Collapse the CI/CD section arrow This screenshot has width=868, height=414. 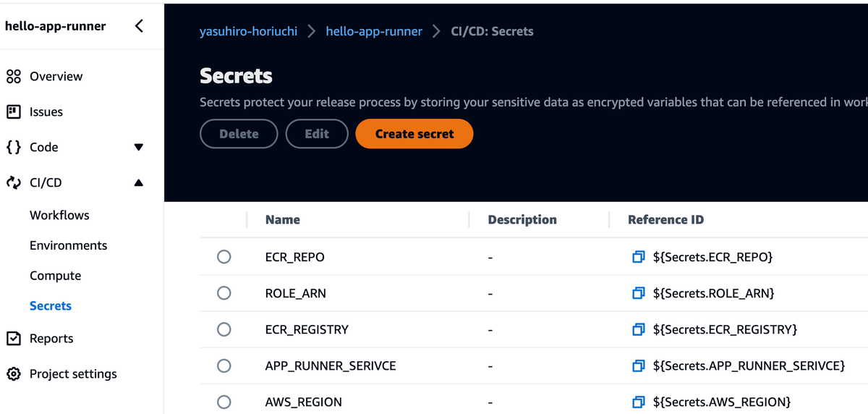tap(139, 183)
